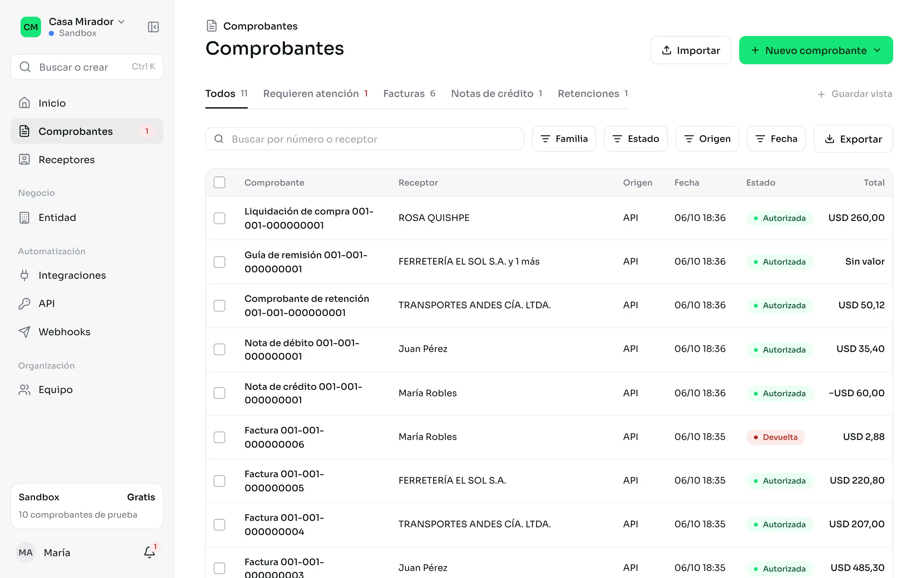Click the Exportar button

click(853, 139)
